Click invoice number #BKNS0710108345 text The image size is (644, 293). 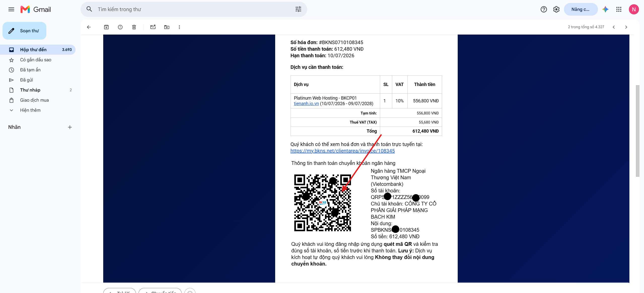click(x=341, y=42)
